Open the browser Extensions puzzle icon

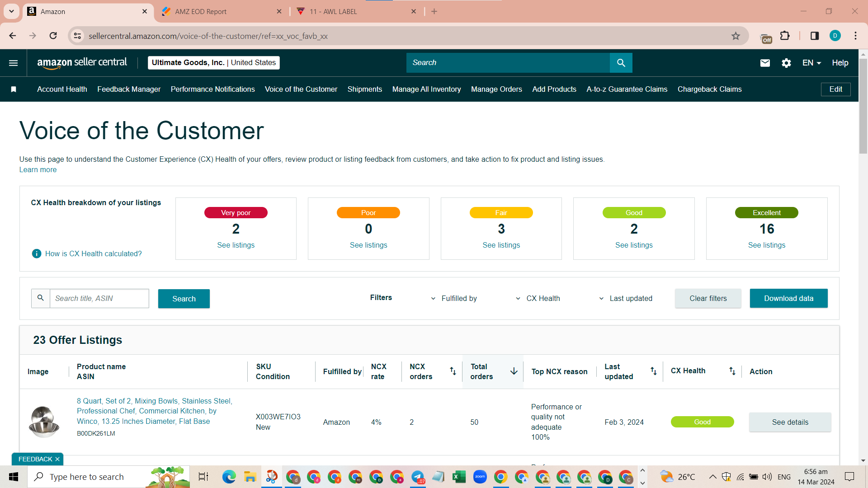tap(785, 36)
